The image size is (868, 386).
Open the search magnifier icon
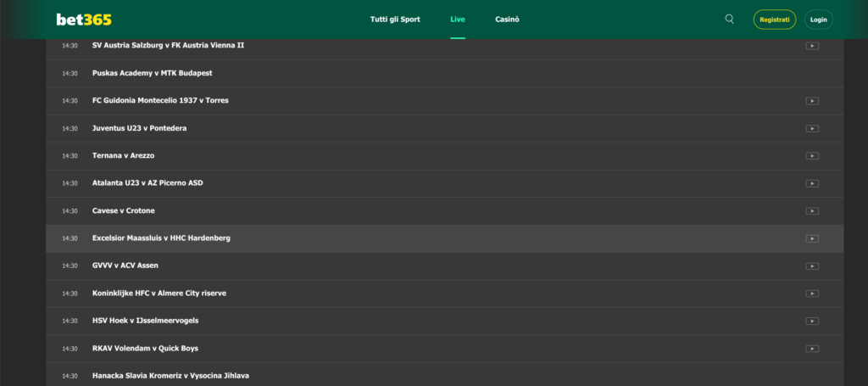pos(730,20)
